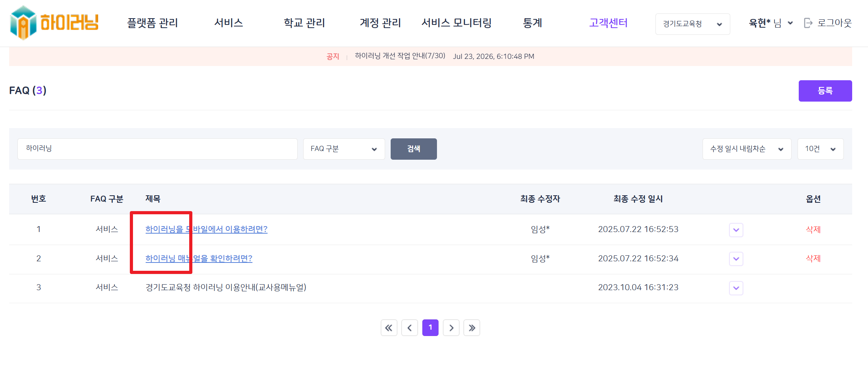Screen dimensions: 868x387
Task: Go to the previous page arrow
Action: pyautogui.click(x=410, y=328)
